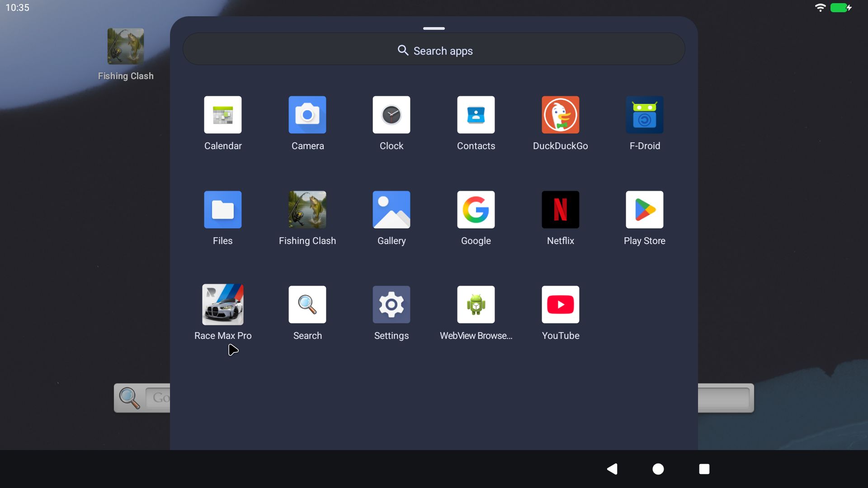Open the YouTube app
The height and width of the screenshot is (488, 868).
click(561, 305)
